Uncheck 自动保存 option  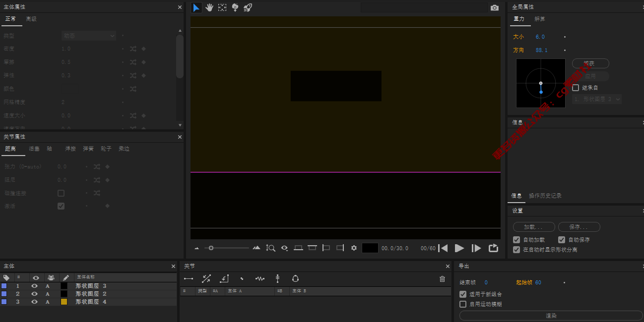(562, 240)
